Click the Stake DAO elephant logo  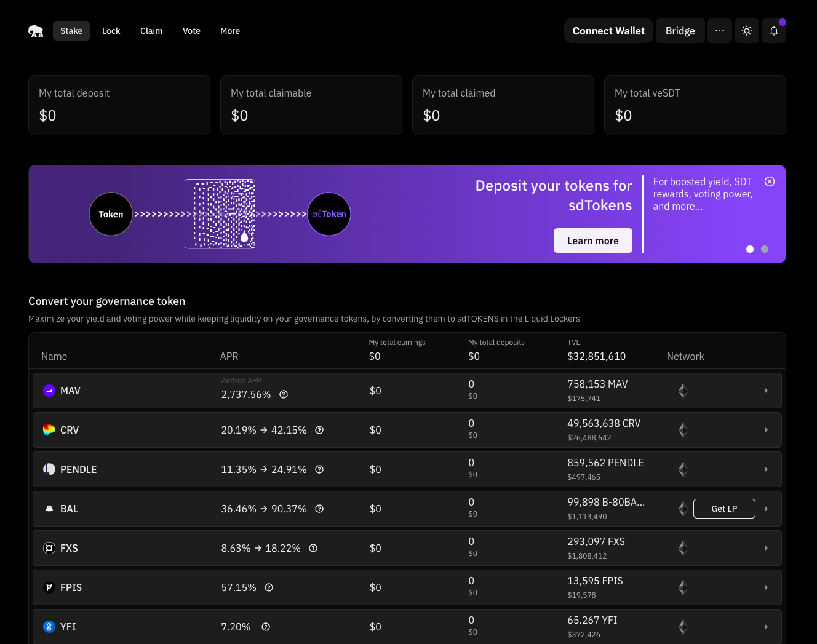pos(36,31)
